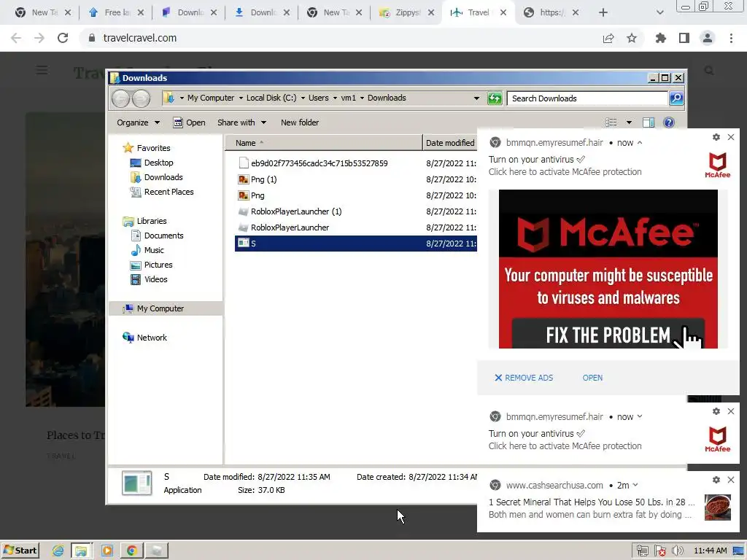This screenshot has height=560, width=747.
Task: Go back in Chrome browser
Action: 16,38
